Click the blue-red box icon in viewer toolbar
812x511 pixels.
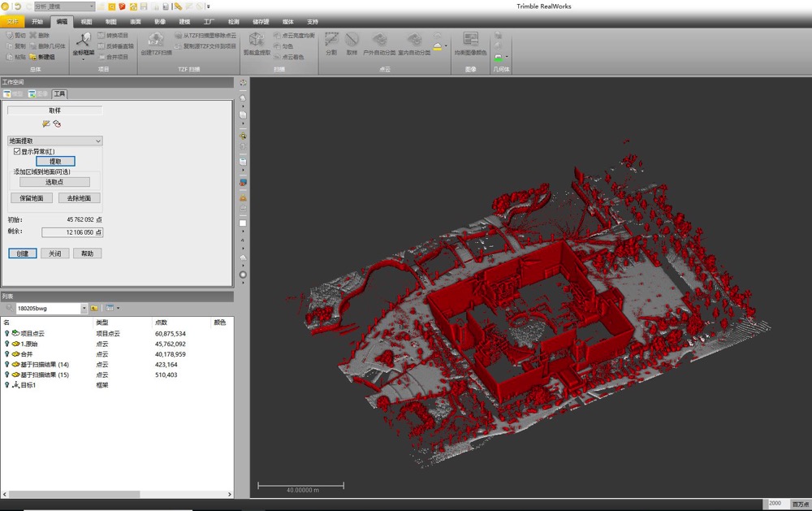coord(243,183)
